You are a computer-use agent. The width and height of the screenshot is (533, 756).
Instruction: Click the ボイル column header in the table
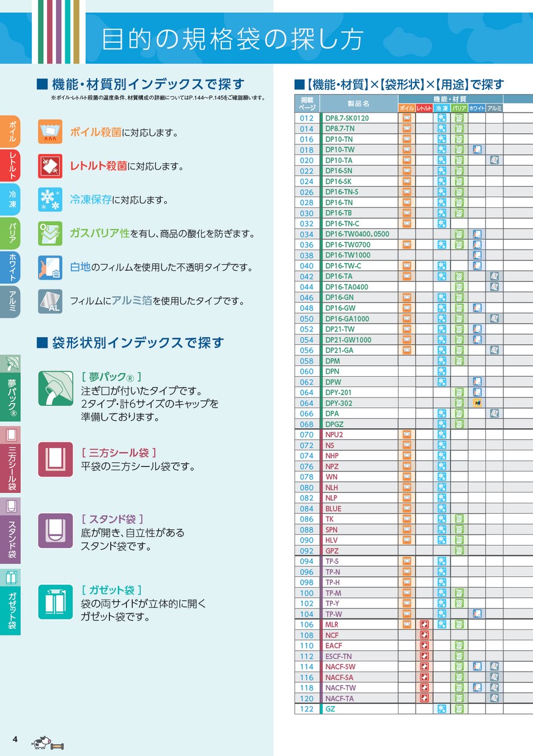tap(406, 108)
